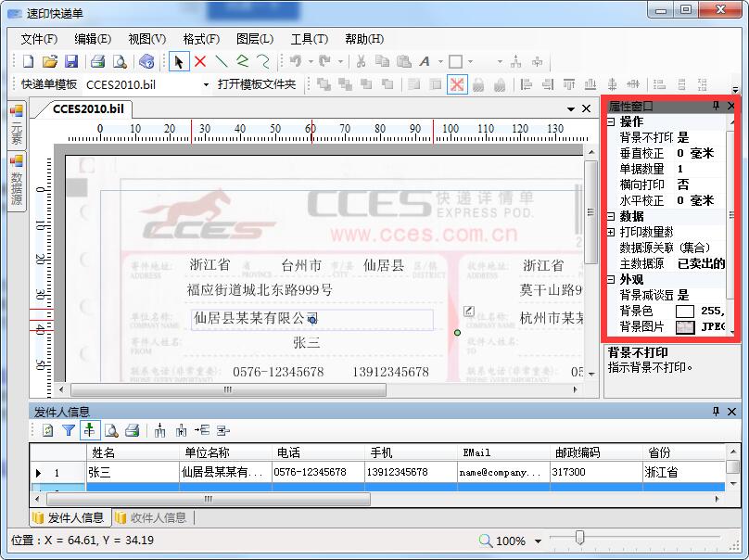This screenshot has height=560, width=749.
Task: Expand the 打印数量数 property node
Action: (x=611, y=232)
